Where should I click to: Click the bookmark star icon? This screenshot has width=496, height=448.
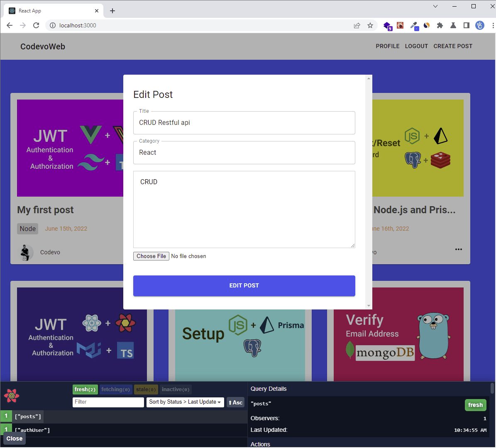pos(370,25)
